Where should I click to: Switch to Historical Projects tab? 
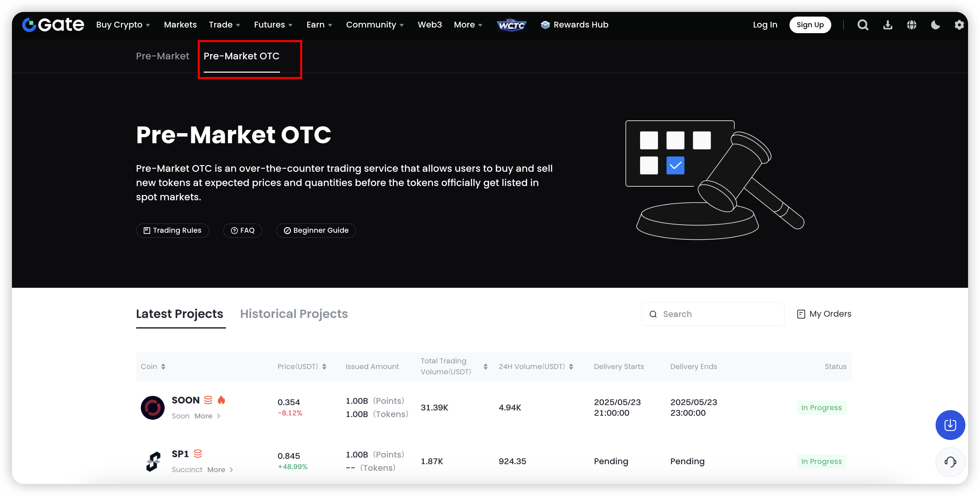(294, 314)
